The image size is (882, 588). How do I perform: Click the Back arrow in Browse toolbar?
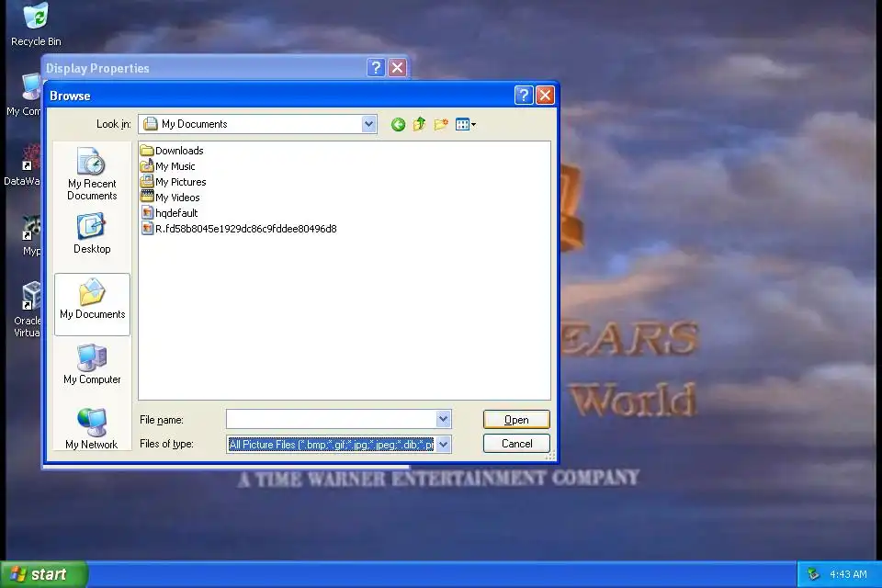(x=398, y=124)
